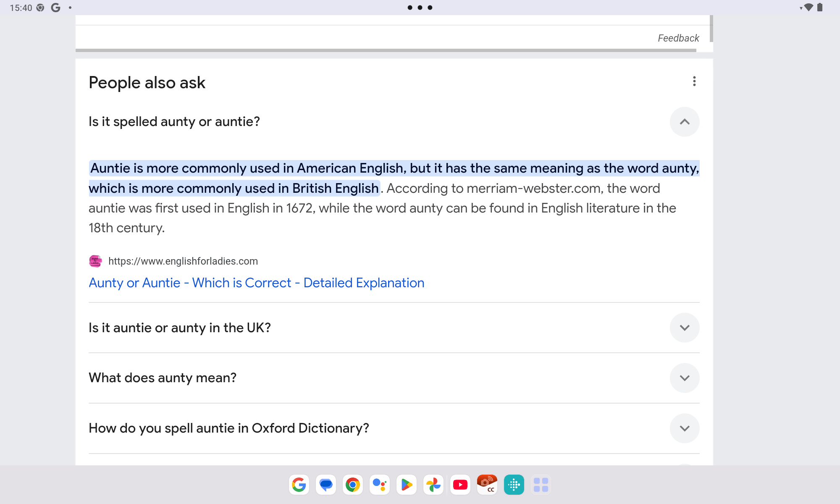Image resolution: width=840 pixels, height=504 pixels.
Task: Tap the Google G status bar icon
Action: (x=55, y=8)
